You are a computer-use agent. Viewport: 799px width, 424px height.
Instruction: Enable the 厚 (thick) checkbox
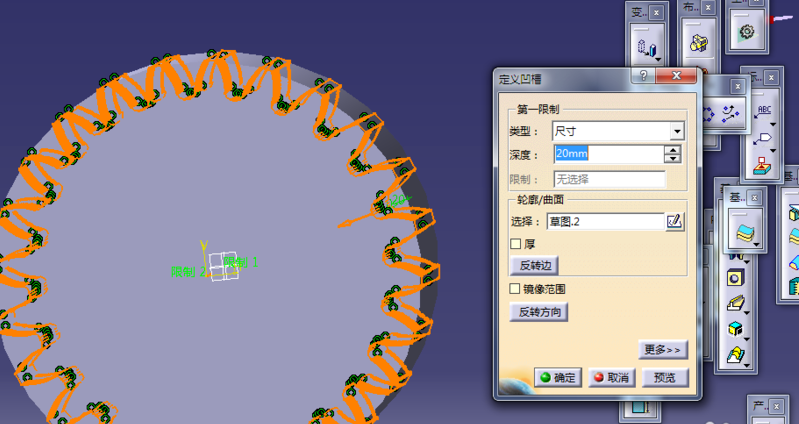pos(516,243)
